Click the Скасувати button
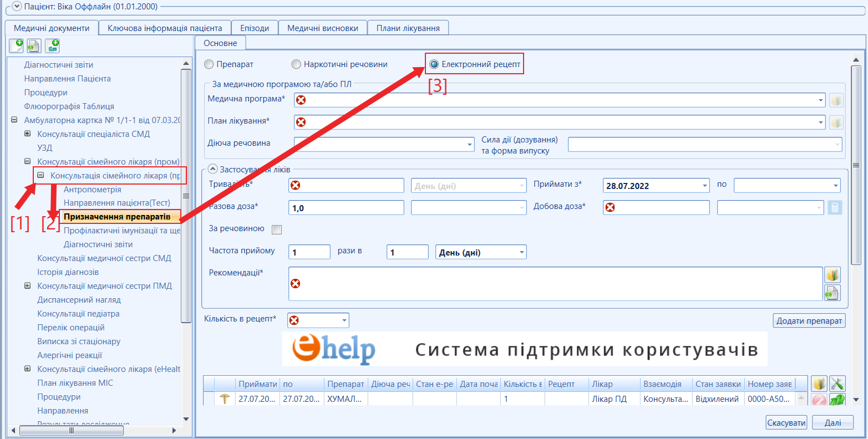Viewport: 868px width, 439px height. pyautogui.click(x=786, y=422)
